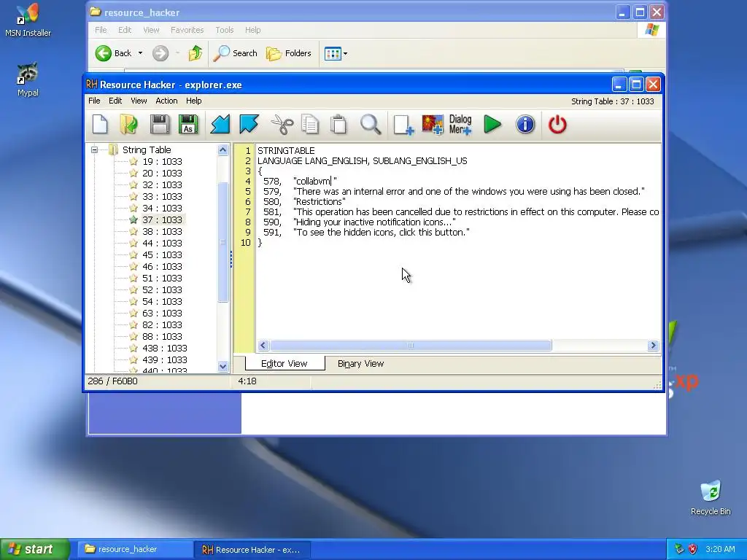Viewport: 747px width, 560px height.
Task: Click the New blank script toolbar icon
Action: pos(100,125)
